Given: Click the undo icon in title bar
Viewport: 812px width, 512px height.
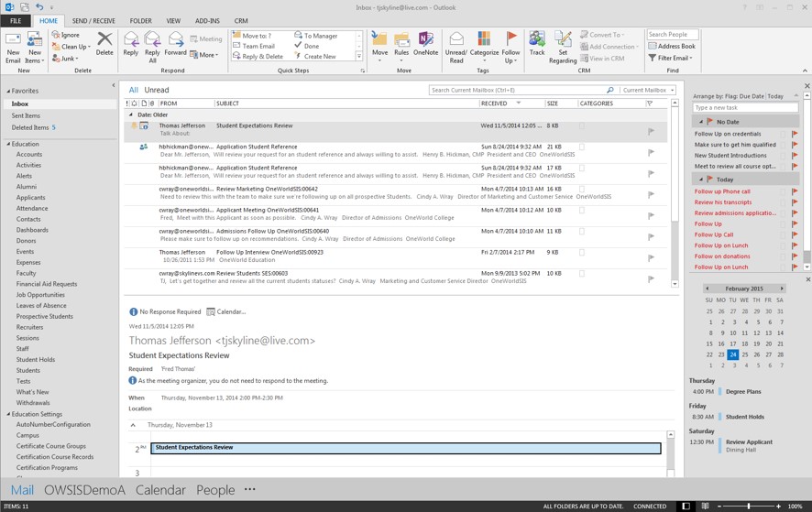Looking at the screenshot, I should coord(39,7).
